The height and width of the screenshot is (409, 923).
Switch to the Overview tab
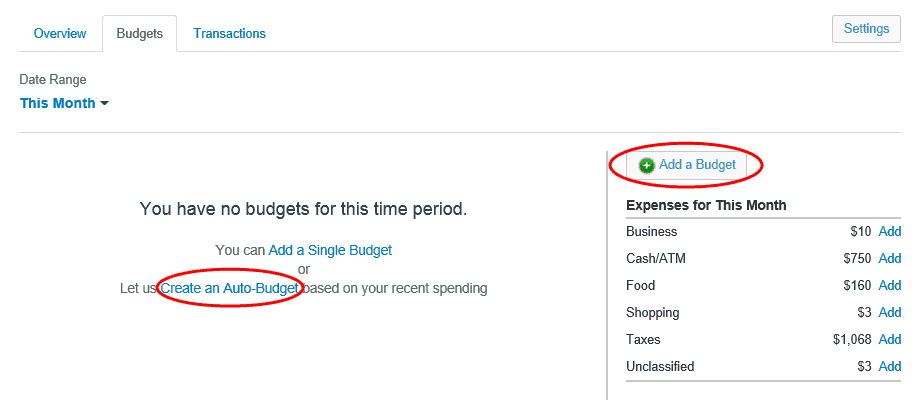[x=60, y=34]
